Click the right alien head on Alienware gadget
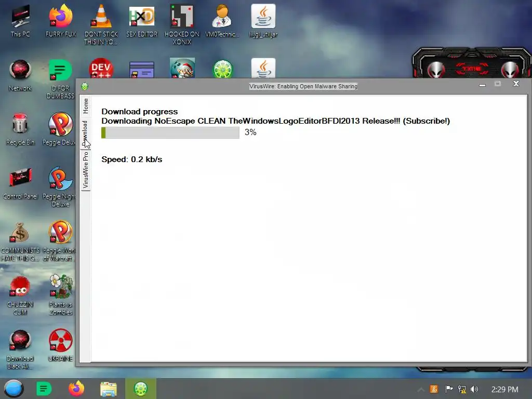 [510, 70]
